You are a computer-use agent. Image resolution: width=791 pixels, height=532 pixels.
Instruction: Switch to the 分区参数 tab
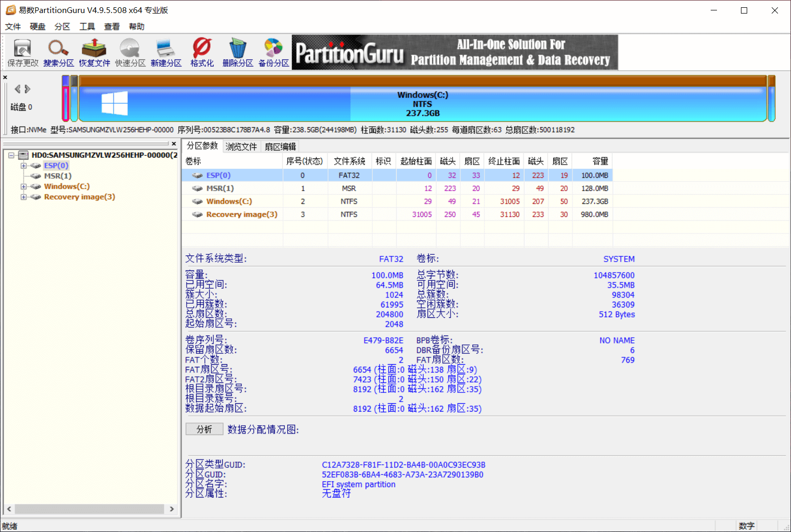pos(202,146)
